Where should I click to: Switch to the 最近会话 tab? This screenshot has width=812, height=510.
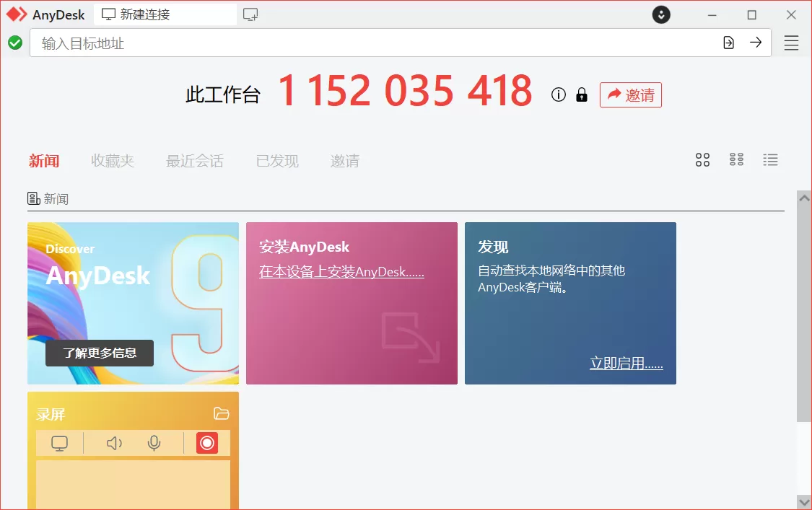click(x=194, y=161)
